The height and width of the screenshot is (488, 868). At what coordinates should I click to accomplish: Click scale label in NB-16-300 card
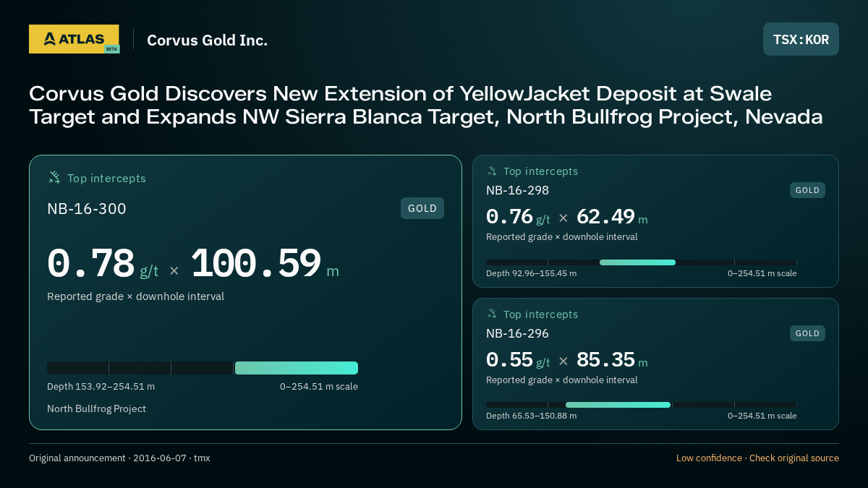click(319, 386)
